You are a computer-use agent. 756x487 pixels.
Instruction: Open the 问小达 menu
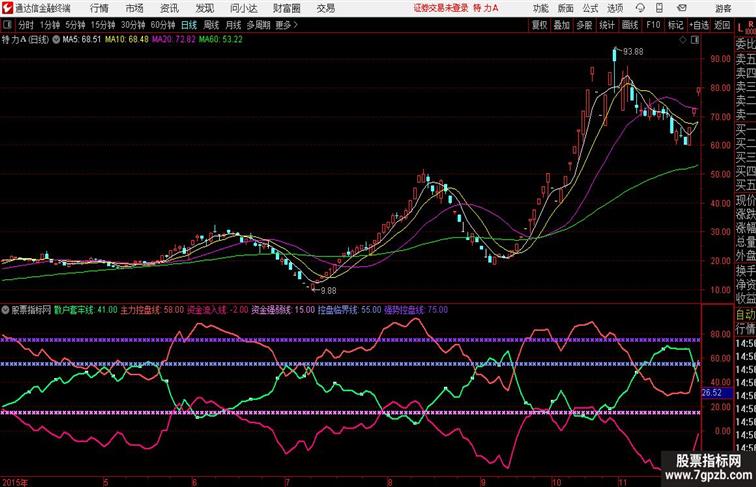coord(243,8)
